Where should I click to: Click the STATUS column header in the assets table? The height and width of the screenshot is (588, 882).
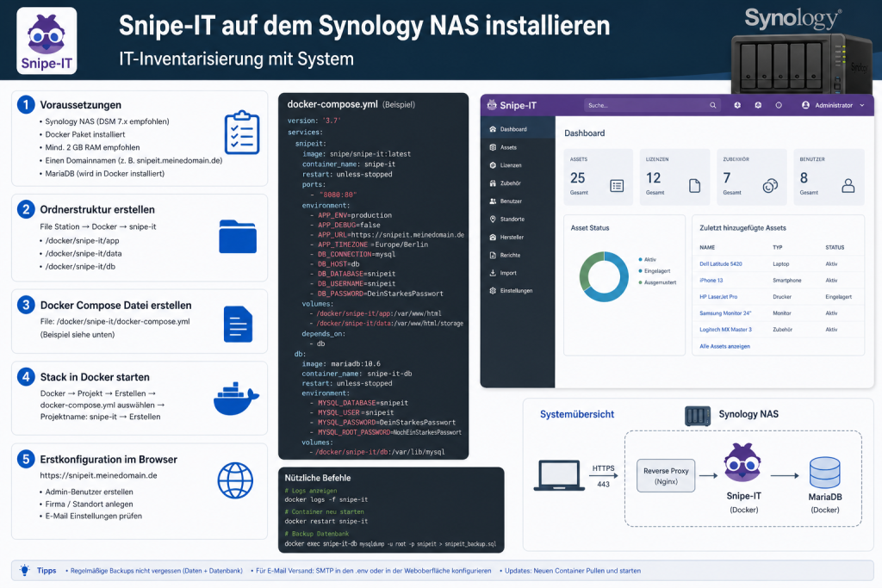click(x=835, y=247)
